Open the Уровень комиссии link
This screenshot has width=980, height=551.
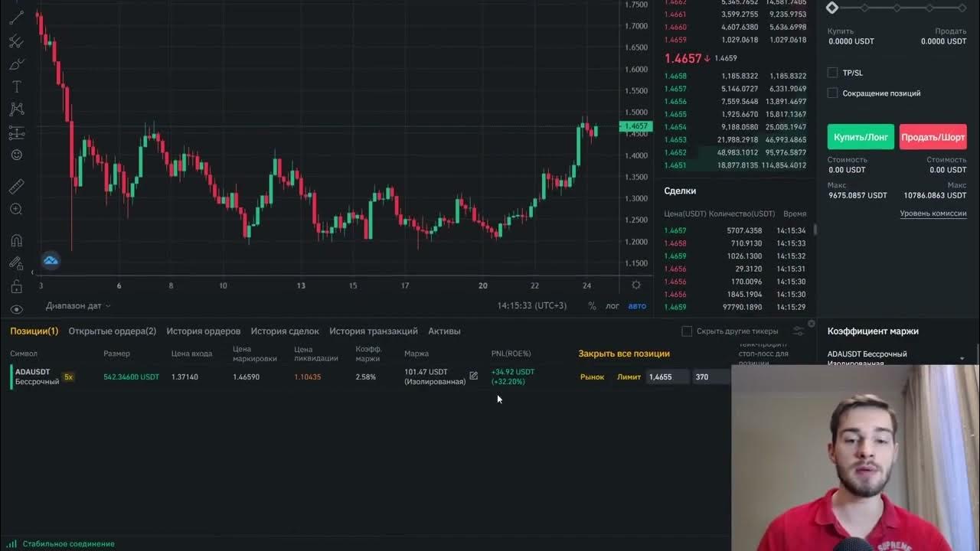click(933, 214)
